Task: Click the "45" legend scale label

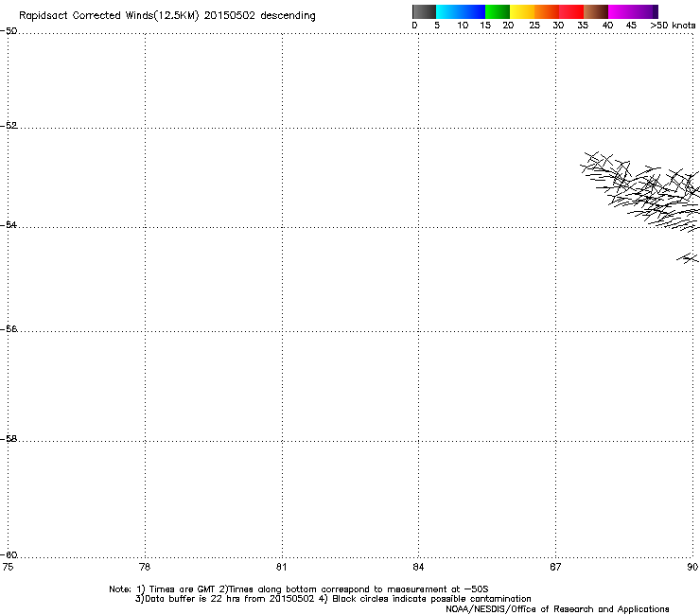Action: (631, 26)
